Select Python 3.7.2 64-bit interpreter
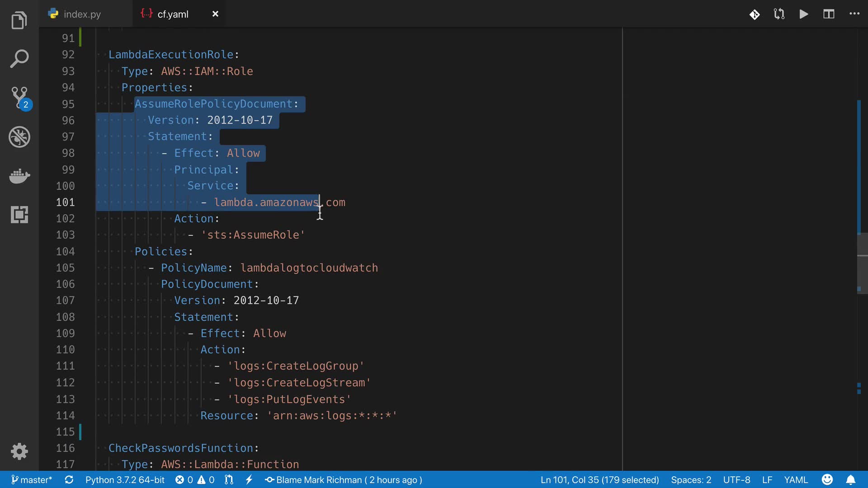The image size is (868, 488). click(125, 480)
